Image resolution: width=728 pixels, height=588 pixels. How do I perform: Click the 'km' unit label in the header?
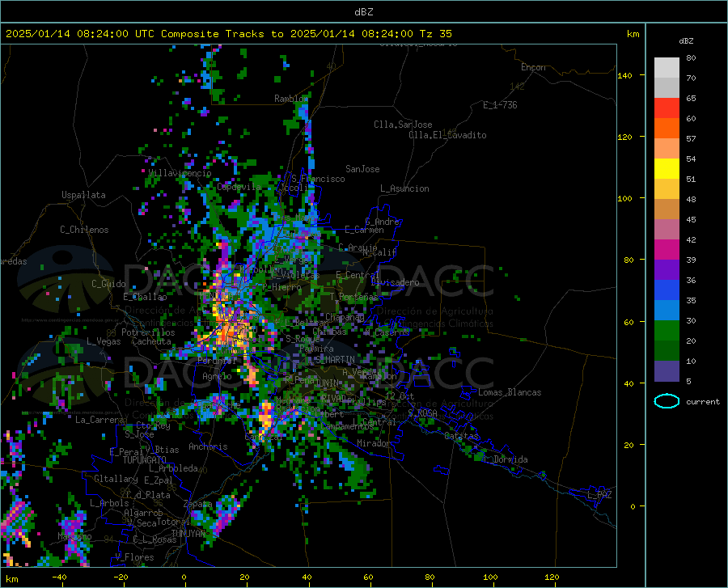633,34
